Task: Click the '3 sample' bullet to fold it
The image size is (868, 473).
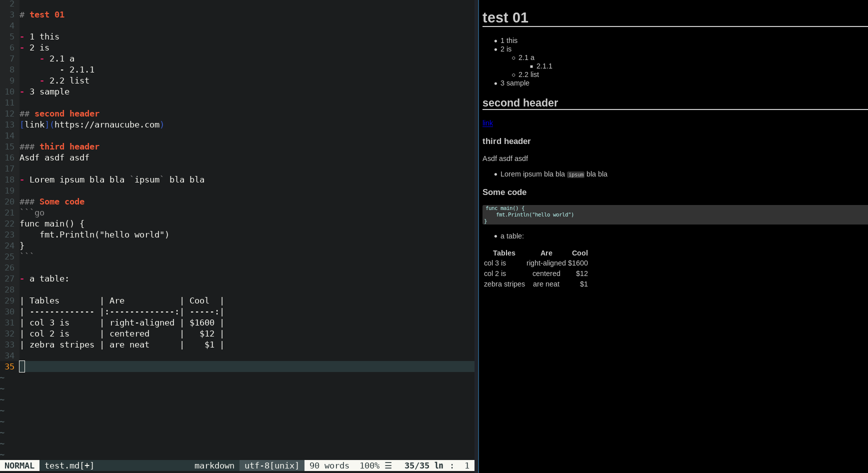Action: 514,83
